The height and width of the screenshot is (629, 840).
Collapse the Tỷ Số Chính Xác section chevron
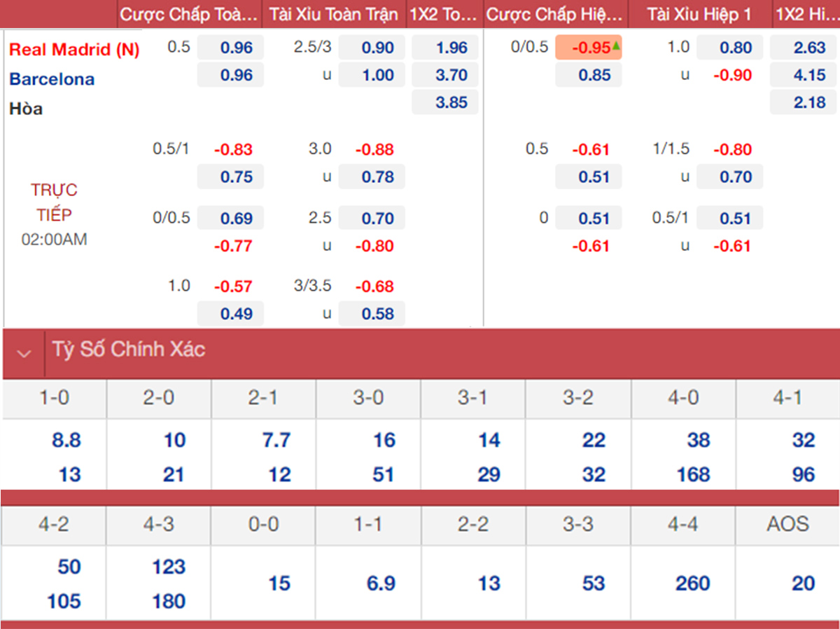pyautogui.click(x=24, y=353)
